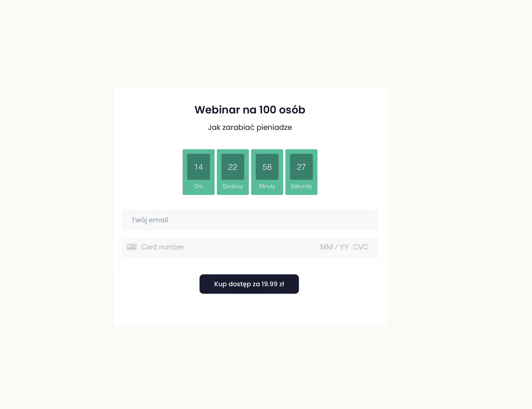Click the seconds countdown number 27

pos(301,167)
